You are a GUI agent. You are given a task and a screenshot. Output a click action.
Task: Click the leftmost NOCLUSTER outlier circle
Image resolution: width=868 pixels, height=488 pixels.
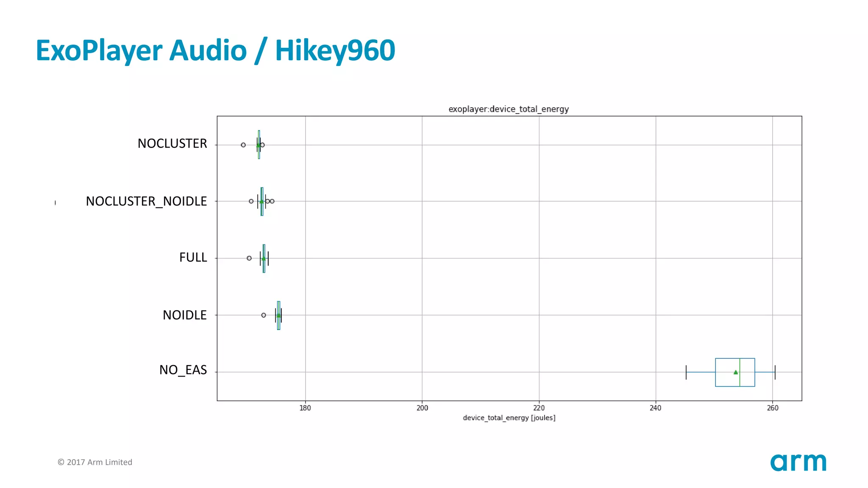click(243, 145)
